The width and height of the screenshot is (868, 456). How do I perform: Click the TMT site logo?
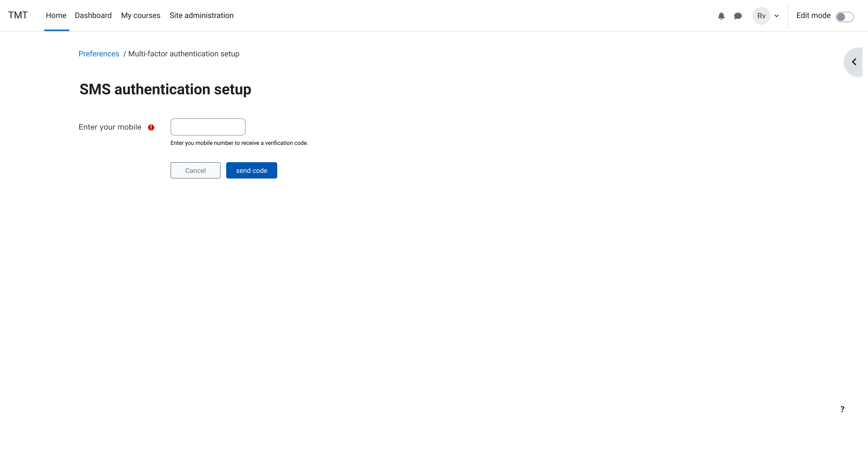coord(18,15)
